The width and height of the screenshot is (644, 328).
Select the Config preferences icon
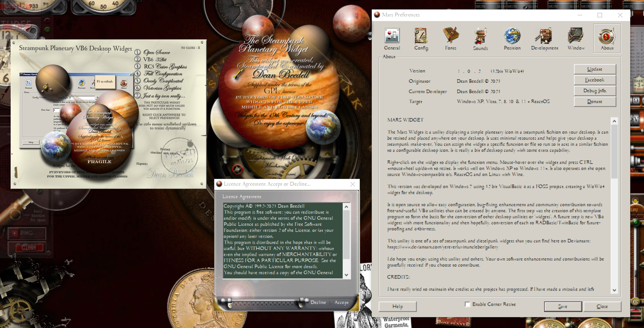[421, 39]
